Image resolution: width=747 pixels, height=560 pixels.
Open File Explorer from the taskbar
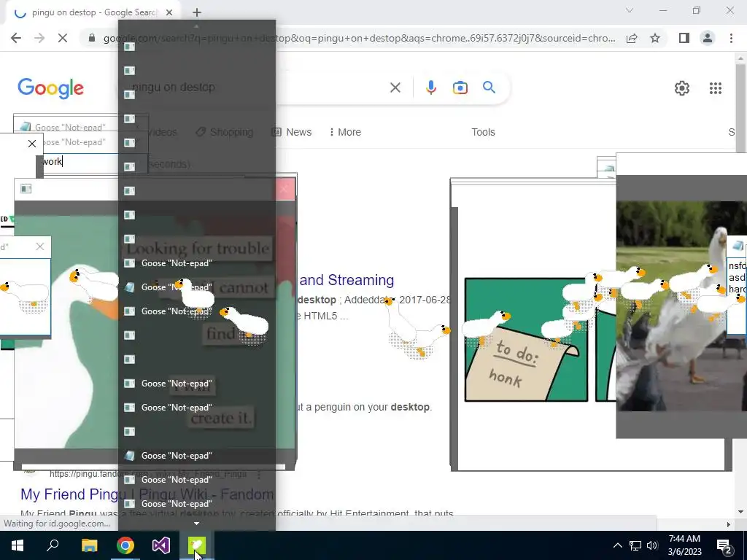coord(89,545)
